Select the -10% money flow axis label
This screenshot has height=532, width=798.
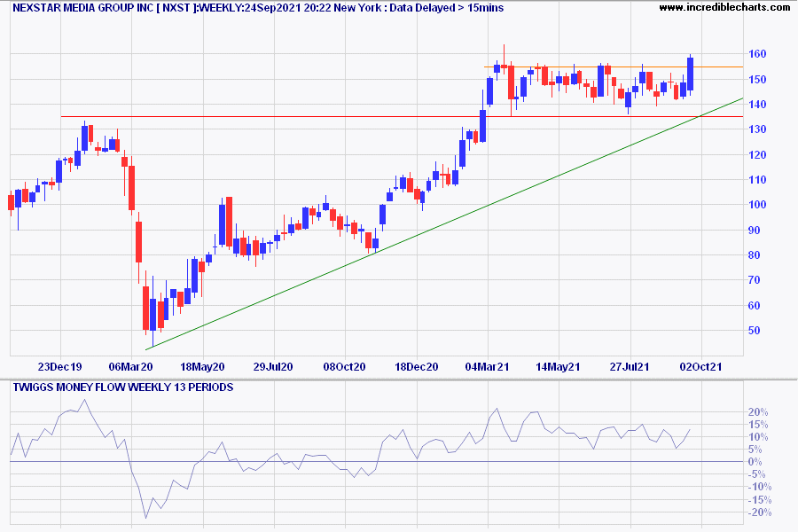click(760, 487)
